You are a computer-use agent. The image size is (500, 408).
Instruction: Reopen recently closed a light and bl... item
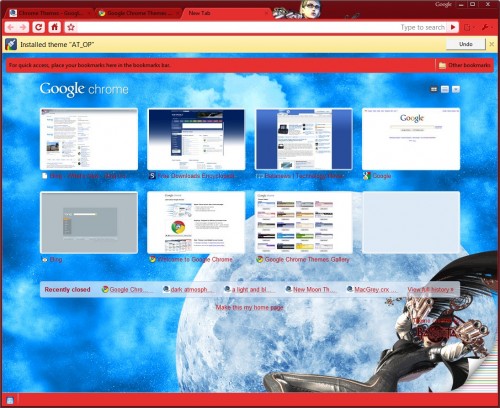[x=251, y=290]
